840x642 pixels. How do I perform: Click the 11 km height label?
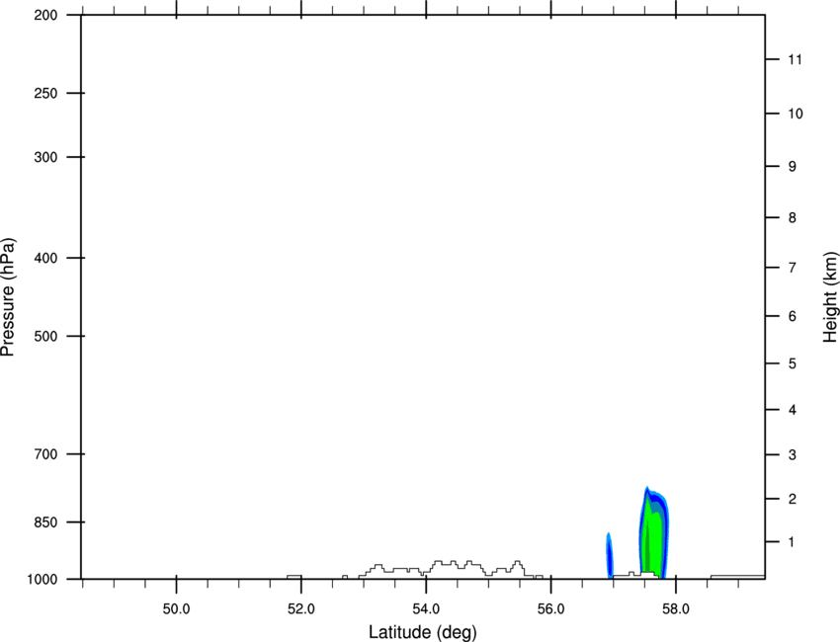(796, 59)
